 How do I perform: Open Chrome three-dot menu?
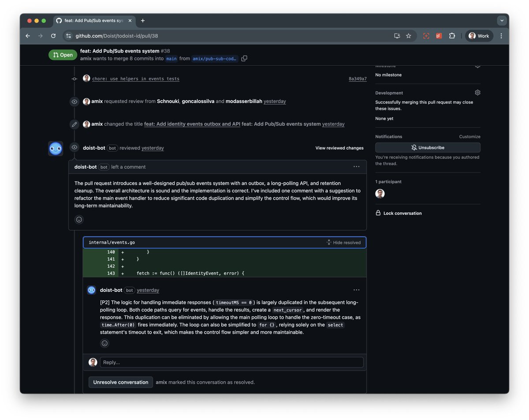pyautogui.click(x=501, y=36)
